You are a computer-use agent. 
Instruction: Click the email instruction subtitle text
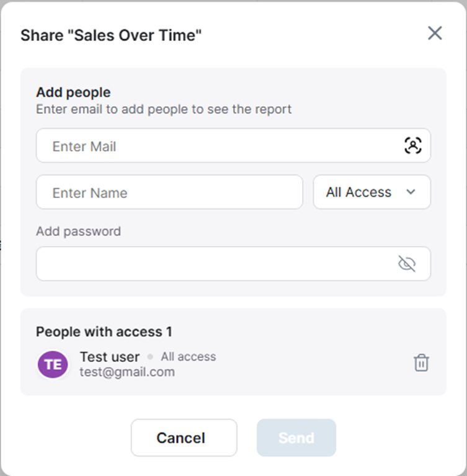(x=164, y=109)
